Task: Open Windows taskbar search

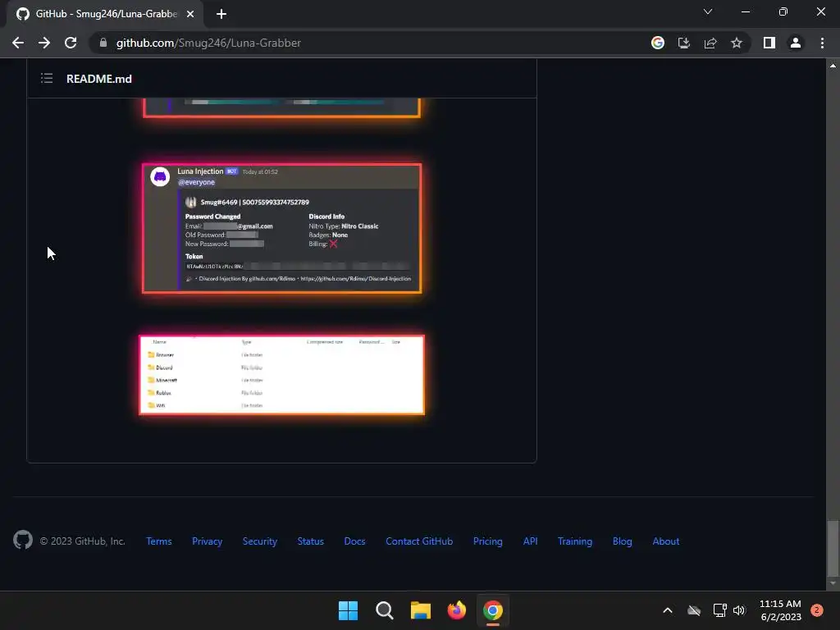Action: (x=385, y=610)
